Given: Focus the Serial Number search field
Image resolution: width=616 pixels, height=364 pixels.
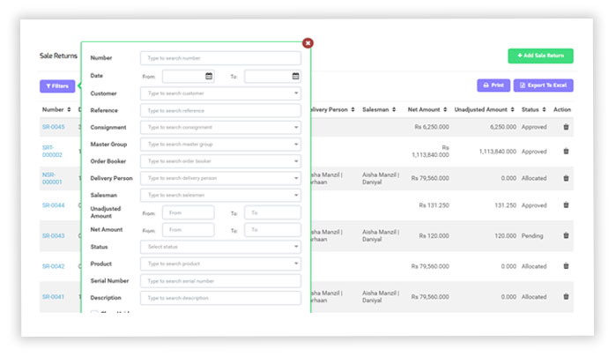Looking at the screenshot, I should pyautogui.click(x=220, y=281).
